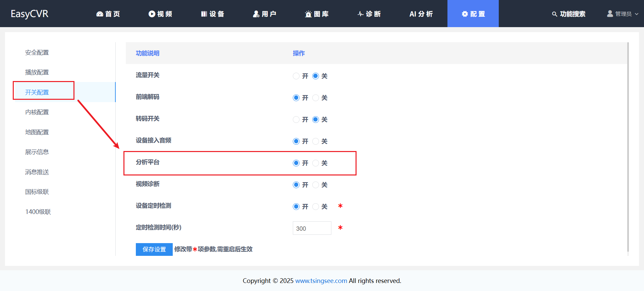Disable 设备定时检测 with 关
The height and width of the screenshot is (291, 644).
(x=315, y=207)
